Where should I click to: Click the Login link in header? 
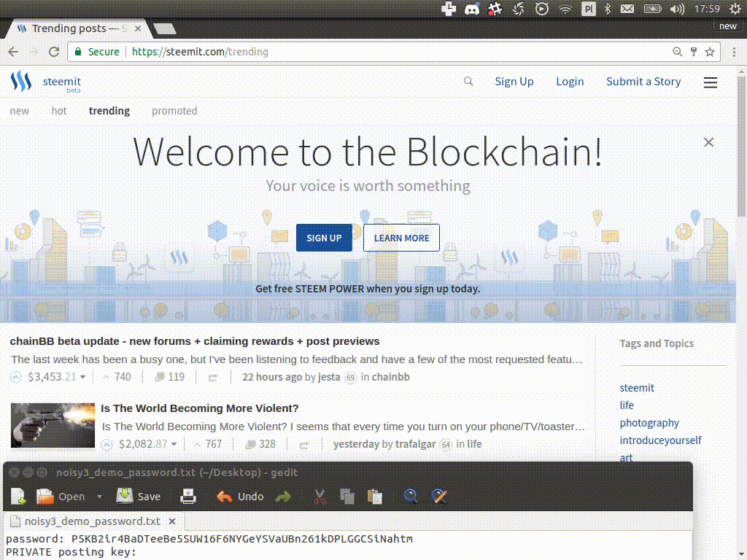pyautogui.click(x=570, y=82)
